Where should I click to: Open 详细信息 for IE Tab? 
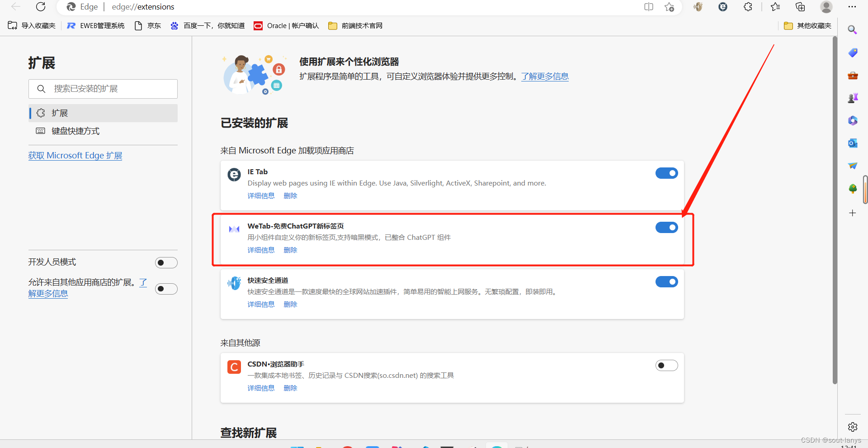click(x=261, y=196)
